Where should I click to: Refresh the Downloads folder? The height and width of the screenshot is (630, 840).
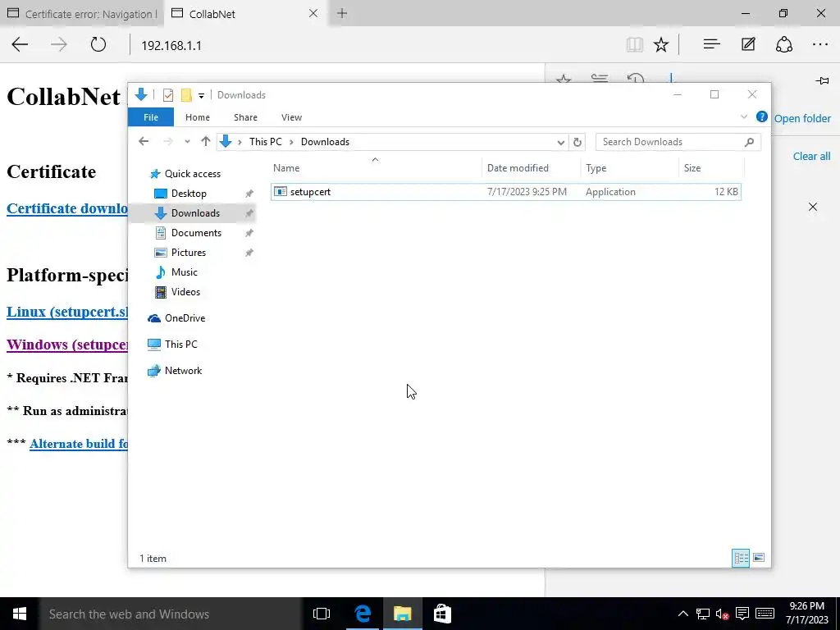click(x=577, y=143)
